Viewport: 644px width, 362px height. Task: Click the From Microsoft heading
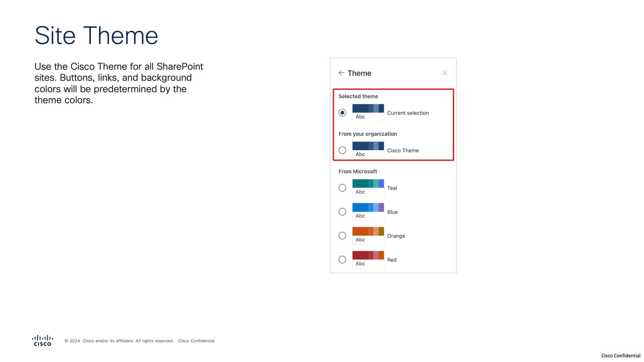pos(358,171)
